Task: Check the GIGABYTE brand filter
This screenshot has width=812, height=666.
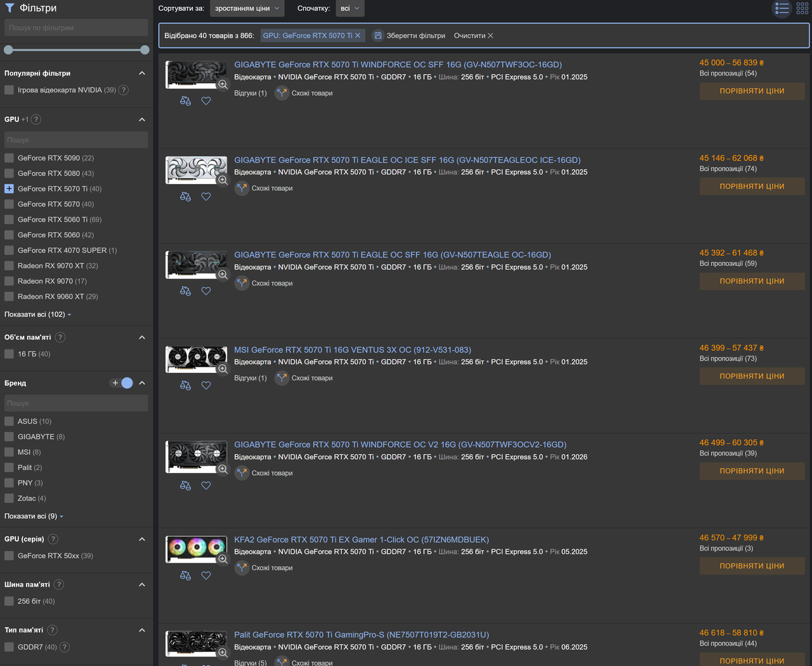Action: point(9,436)
